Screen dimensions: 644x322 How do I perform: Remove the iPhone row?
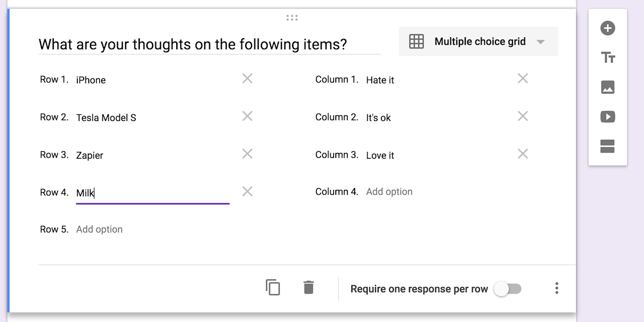click(247, 79)
